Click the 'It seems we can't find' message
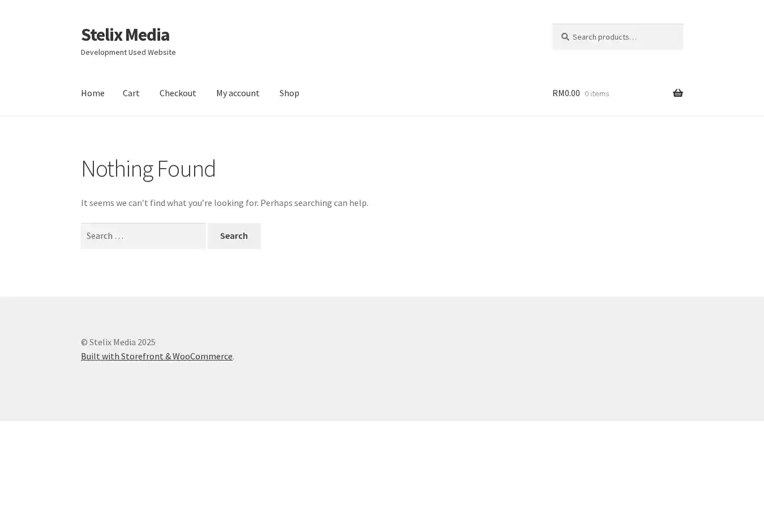Viewport: 764px width, 532px height. click(170, 203)
